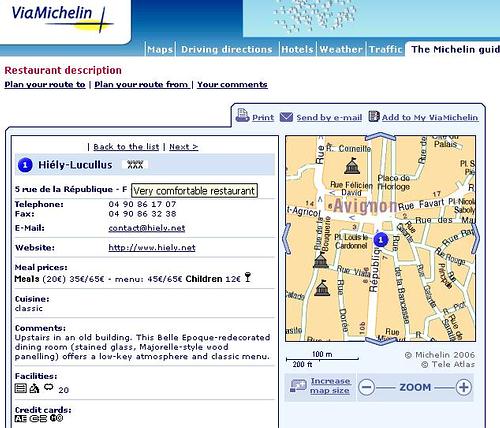Click the third credit card icon

pos(57,418)
